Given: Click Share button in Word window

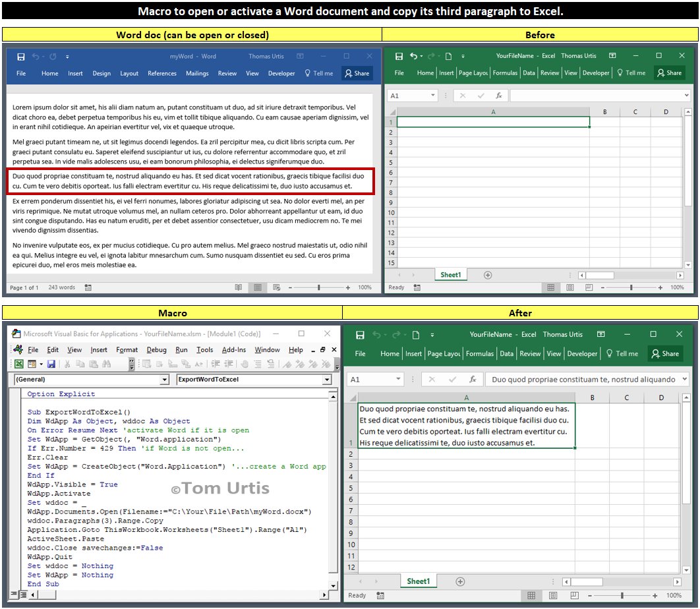Looking at the screenshot, I should 357,74.
